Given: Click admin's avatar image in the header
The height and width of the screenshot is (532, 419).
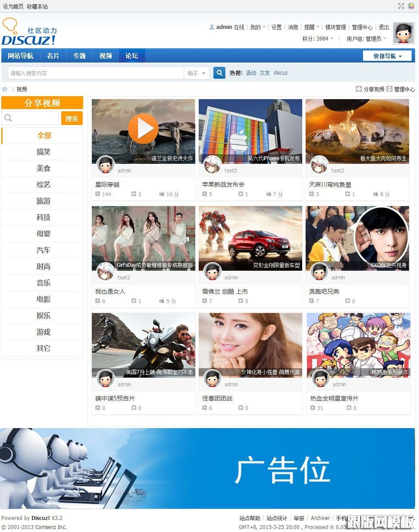Looking at the screenshot, I should 403,32.
